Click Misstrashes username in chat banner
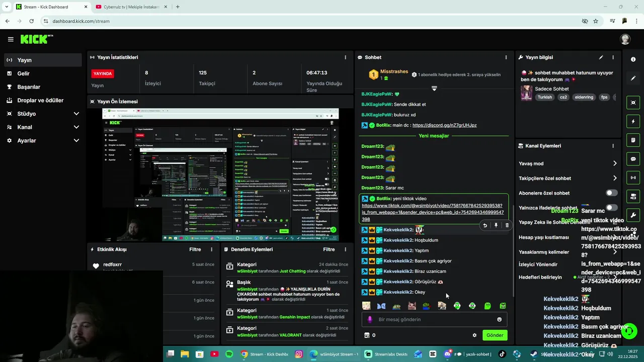Screen dimensions: 644x362 click(x=394, y=72)
